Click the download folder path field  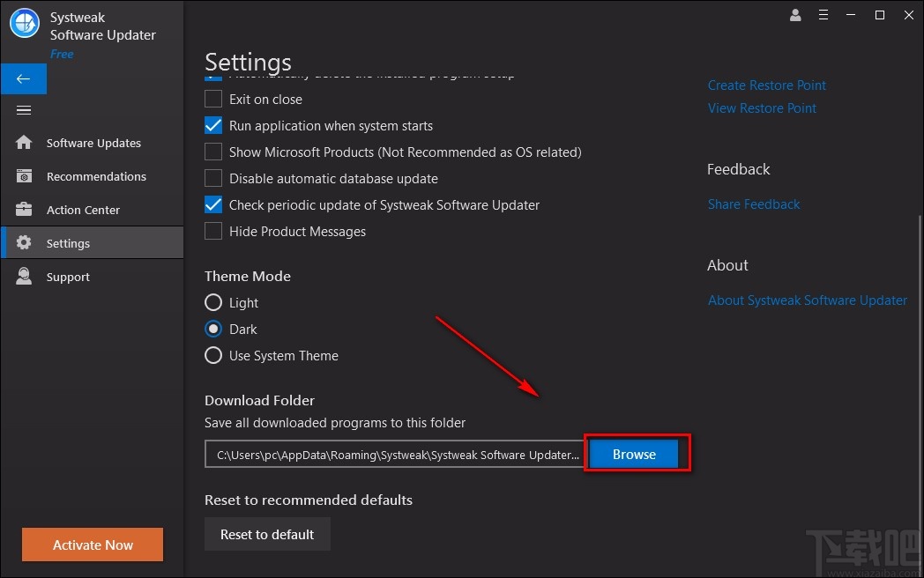coord(395,456)
